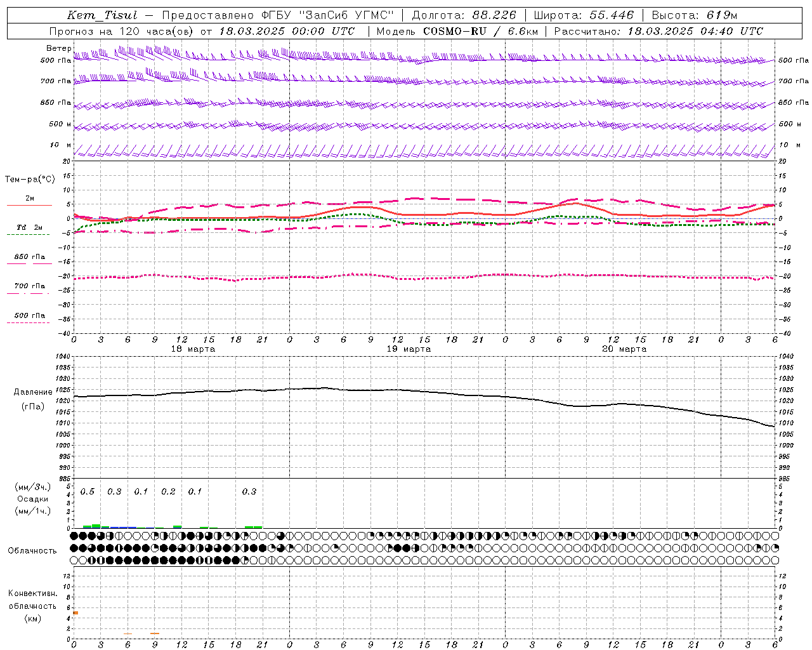The image size is (812, 650).
Task: Click the Рассчитано: 18.03.2025 04:40 UTC timestamp
Action: [658, 31]
